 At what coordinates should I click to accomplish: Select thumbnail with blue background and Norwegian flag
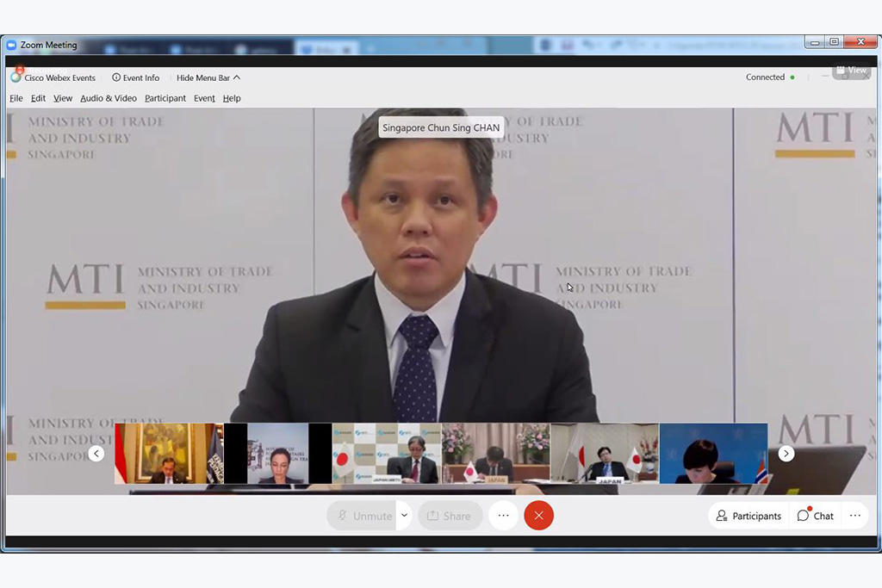point(714,454)
